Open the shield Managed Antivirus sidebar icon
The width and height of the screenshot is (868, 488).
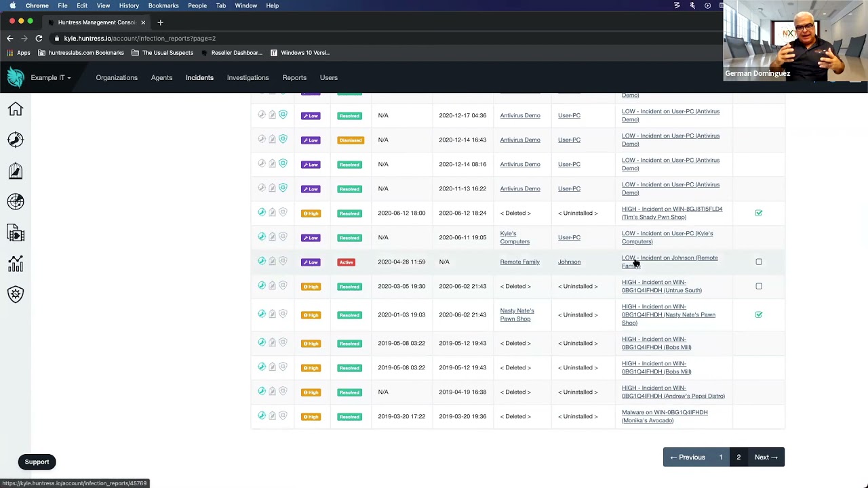coord(16,294)
